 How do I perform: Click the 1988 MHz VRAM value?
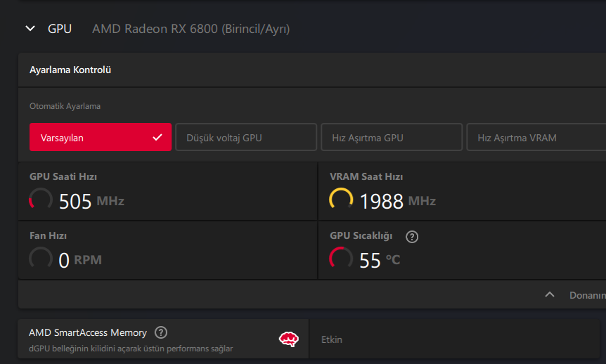click(398, 201)
